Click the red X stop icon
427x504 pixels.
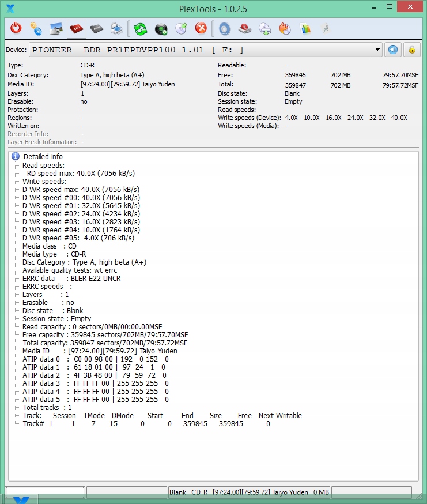coord(201,28)
